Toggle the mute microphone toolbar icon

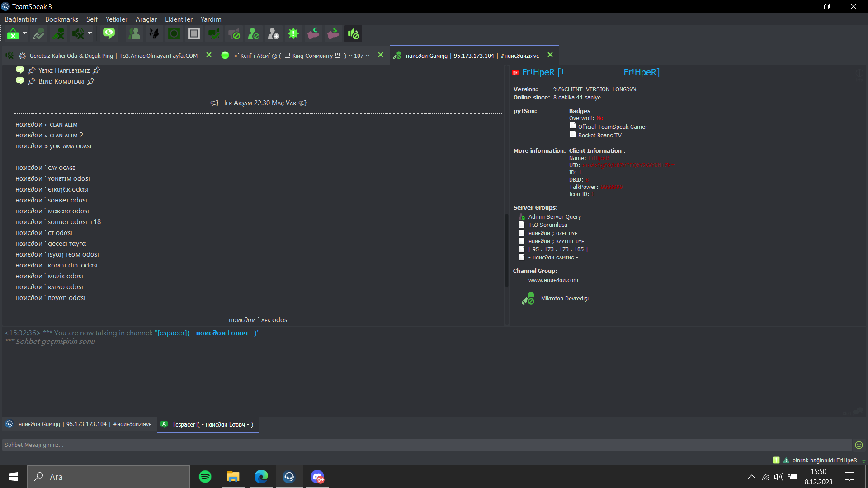[58, 34]
